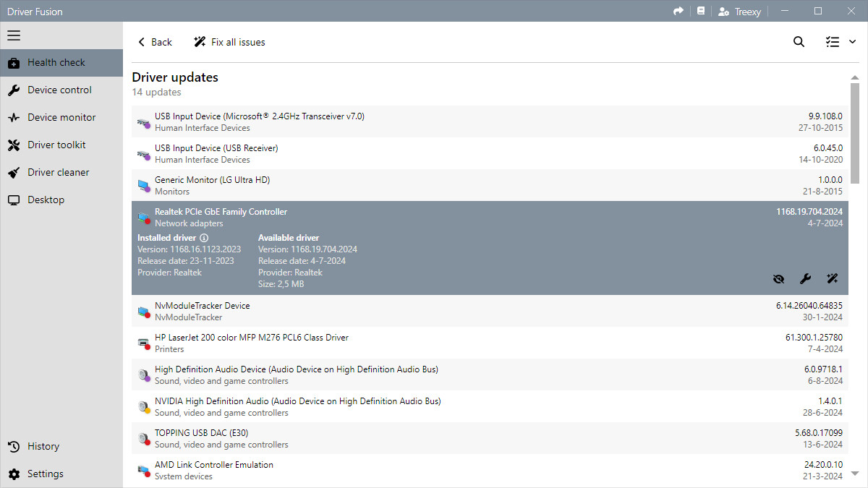
Task: Expand the dropdown chevron beside checklist icon
Action: click(852, 42)
